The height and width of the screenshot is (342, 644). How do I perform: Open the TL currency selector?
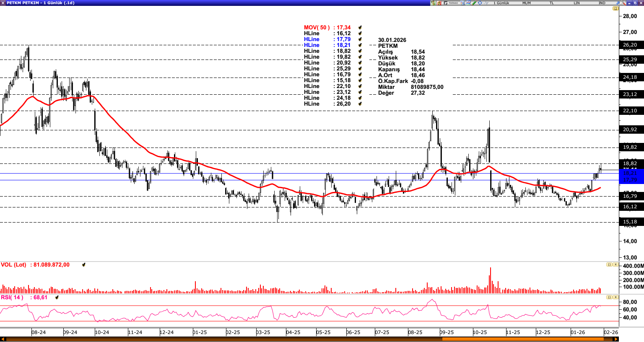[x=552, y=3]
